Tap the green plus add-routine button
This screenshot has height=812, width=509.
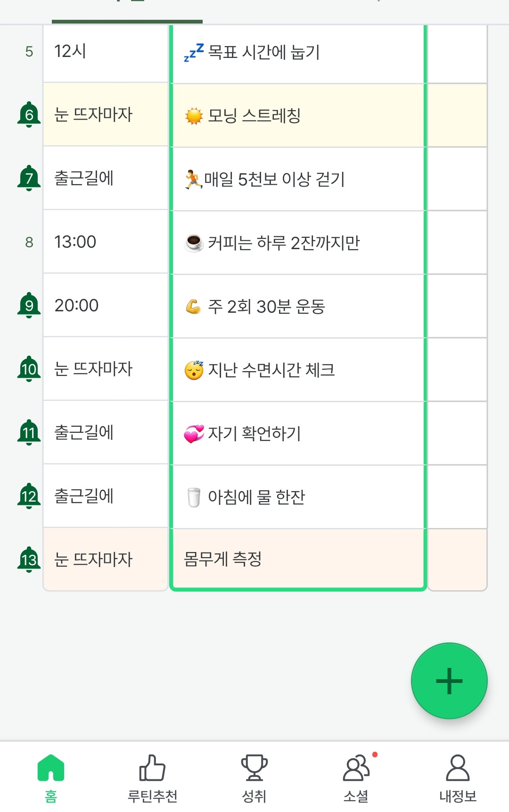click(x=449, y=681)
